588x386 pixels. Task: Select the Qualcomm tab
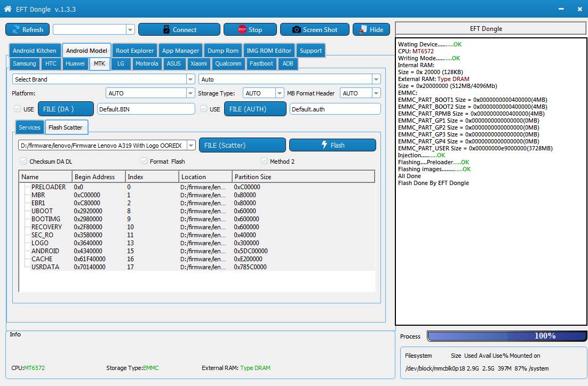click(228, 63)
